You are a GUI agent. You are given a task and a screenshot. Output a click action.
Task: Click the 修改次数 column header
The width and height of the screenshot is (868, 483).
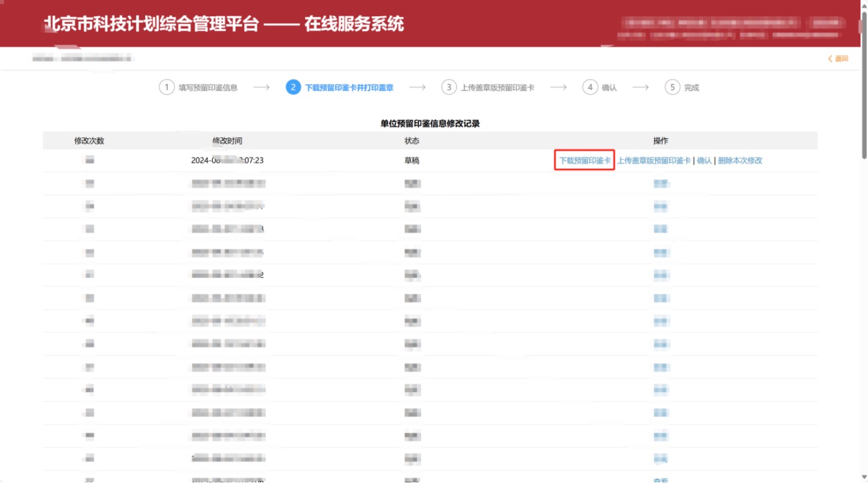point(89,141)
